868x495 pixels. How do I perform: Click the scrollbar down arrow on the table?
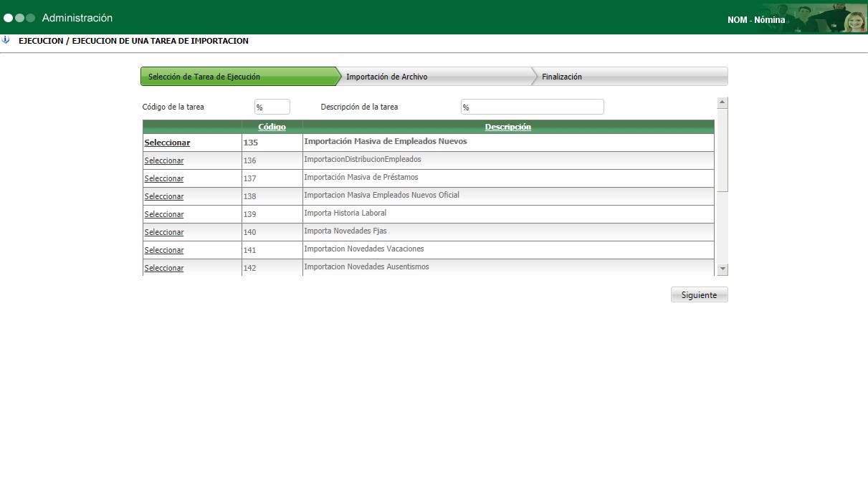(x=722, y=270)
